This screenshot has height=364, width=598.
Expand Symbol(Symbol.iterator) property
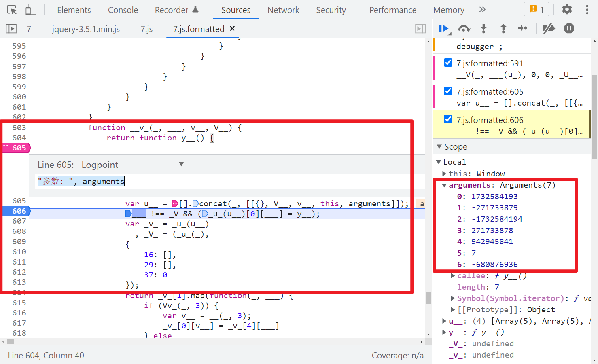[453, 298]
